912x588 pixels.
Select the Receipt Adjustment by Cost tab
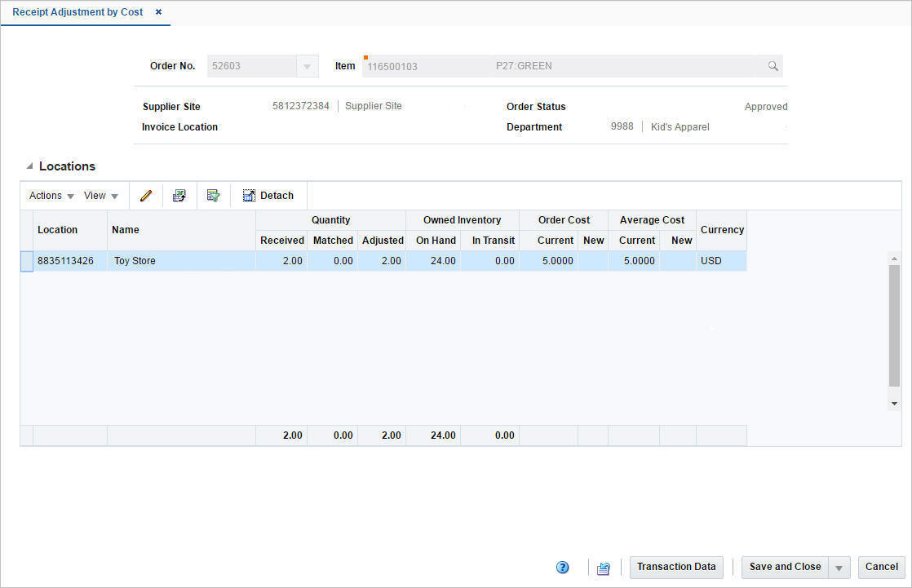[77, 12]
